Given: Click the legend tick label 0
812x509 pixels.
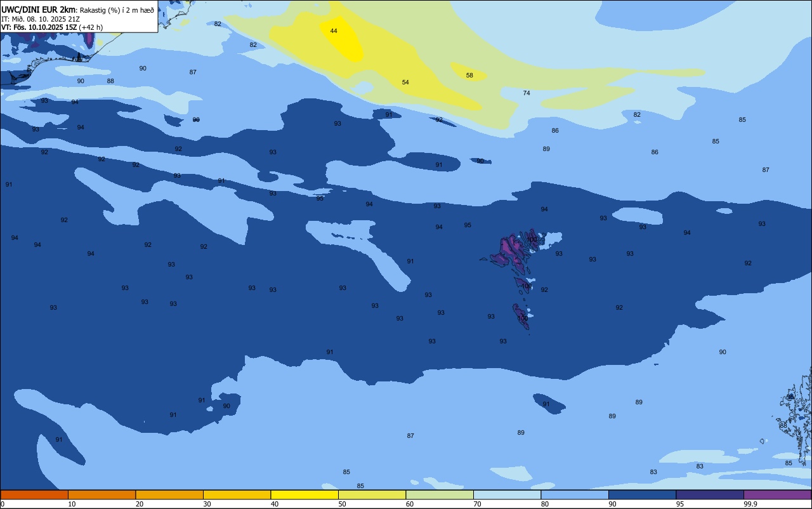Looking at the screenshot, I should [x=3, y=504].
